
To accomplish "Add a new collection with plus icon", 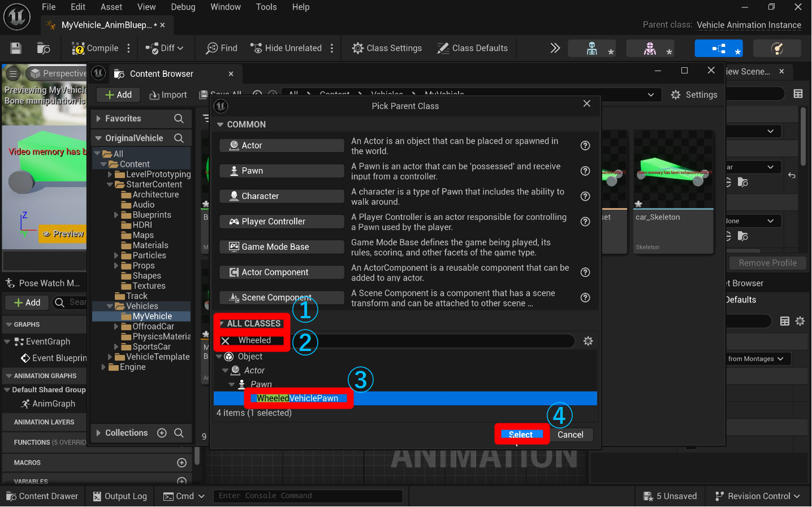I will click(x=162, y=433).
